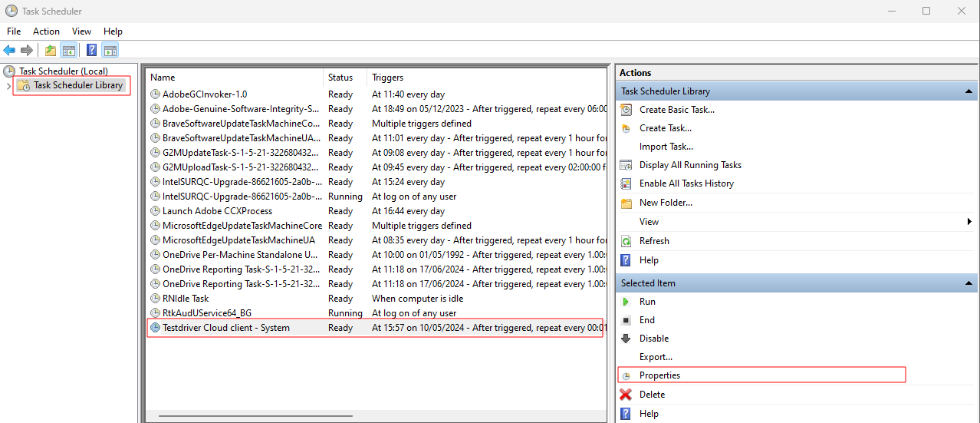Viewport: 980px width, 423px height.
Task: Click the Task Scheduler title bar app icon
Action: (12, 11)
